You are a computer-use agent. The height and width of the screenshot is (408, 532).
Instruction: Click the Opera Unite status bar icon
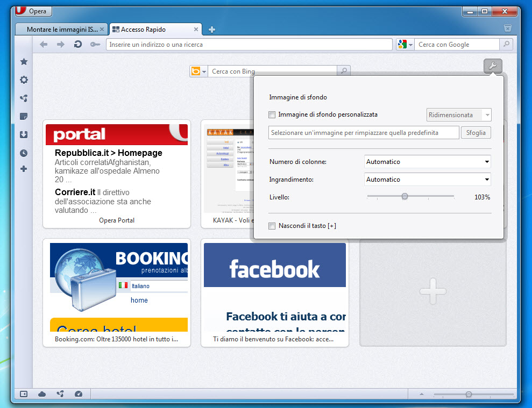pos(60,394)
